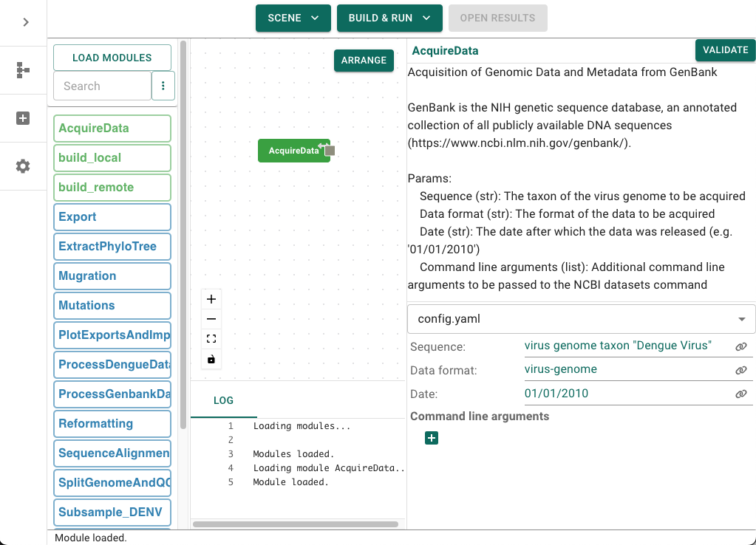Open the BUILD & RUN dropdown
The height and width of the screenshot is (545, 756).
(x=389, y=18)
